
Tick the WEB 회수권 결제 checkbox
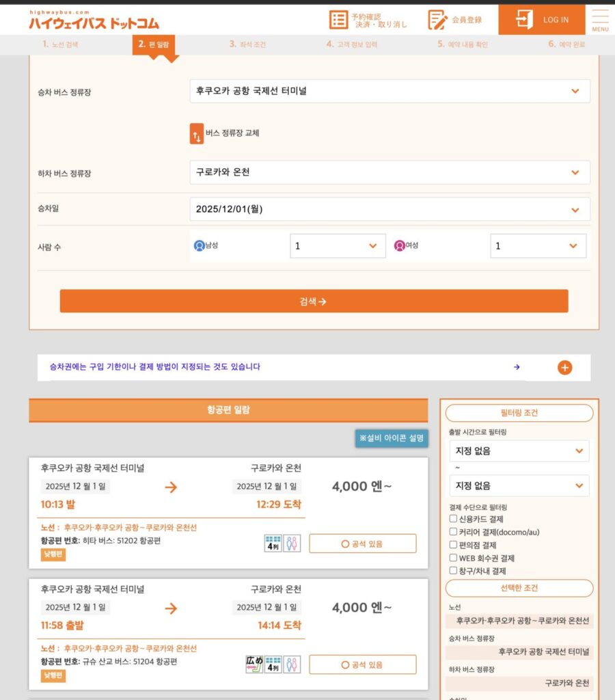(453, 557)
